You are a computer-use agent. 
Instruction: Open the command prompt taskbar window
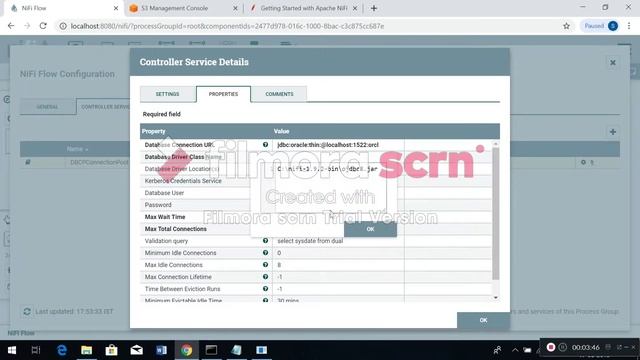(211, 350)
